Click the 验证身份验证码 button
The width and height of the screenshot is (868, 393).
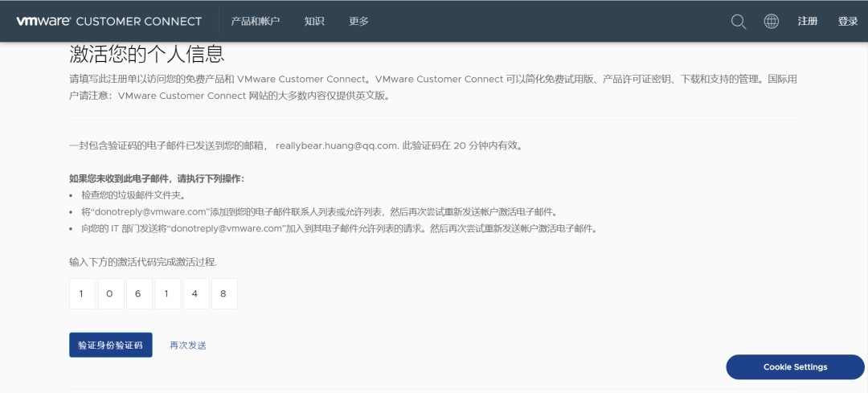pos(111,345)
